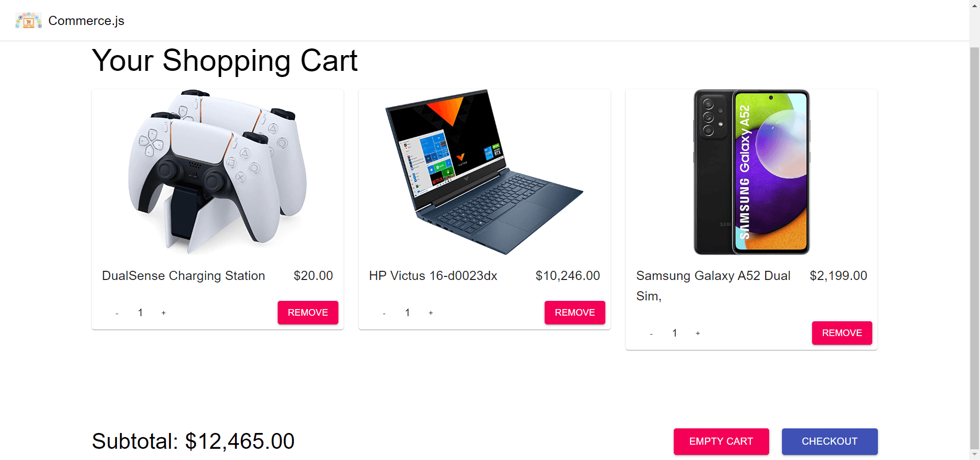This screenshot has width=980, height=460.
Task: Decrease Samsung Galaxy A52 quantity
Action: (651, 333)
